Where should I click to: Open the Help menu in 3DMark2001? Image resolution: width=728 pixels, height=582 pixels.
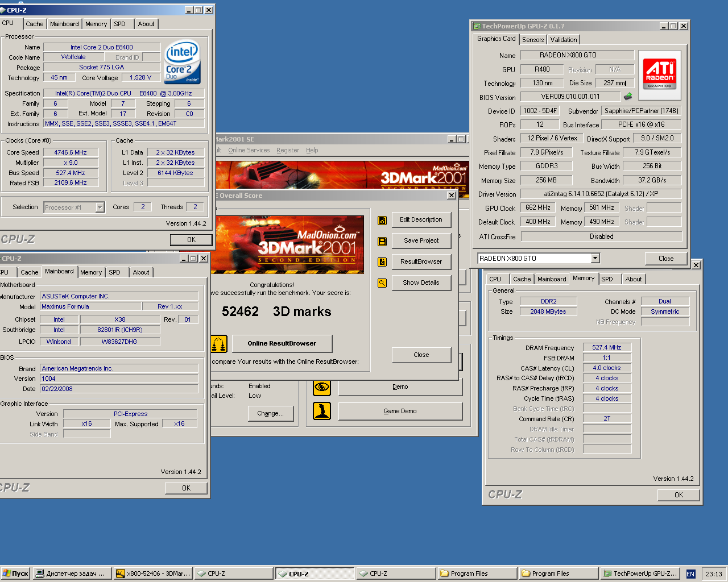pos(312,150)
